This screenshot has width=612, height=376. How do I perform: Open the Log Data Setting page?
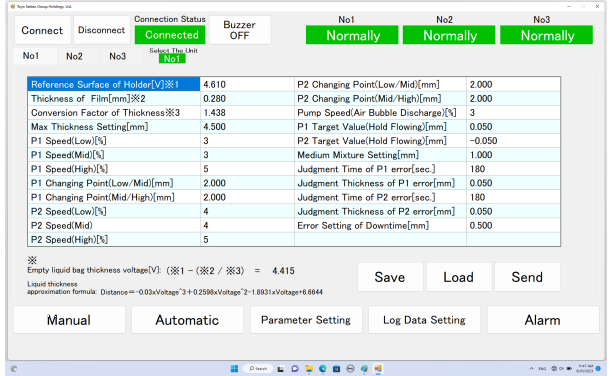pyautogui.click(x=424, y=320)
